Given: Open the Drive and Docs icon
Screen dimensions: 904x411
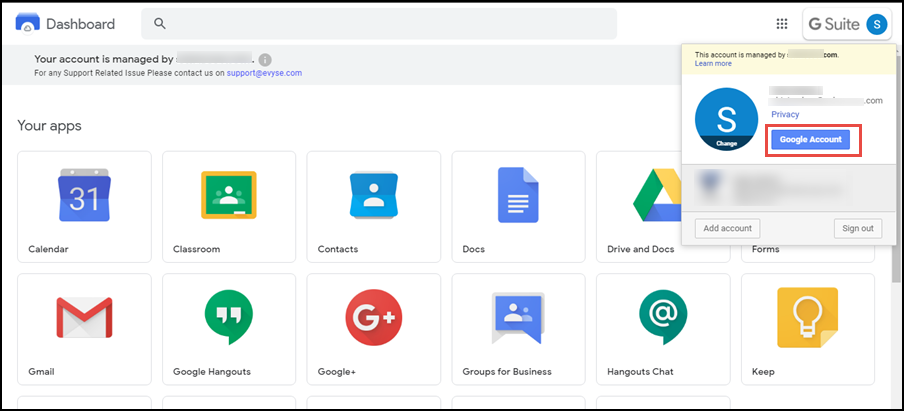Looking at the screenshot, I should (x=657, y=195).
